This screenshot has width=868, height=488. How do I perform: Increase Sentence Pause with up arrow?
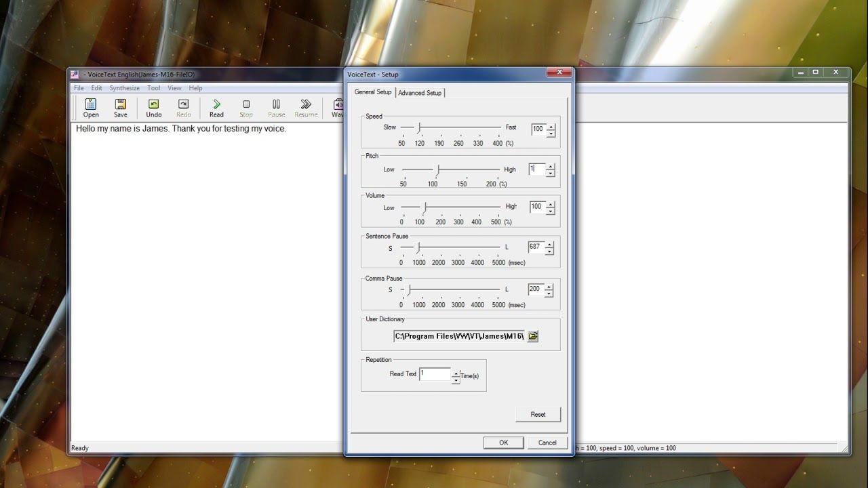pyautogui.click(x=549, y=244)
